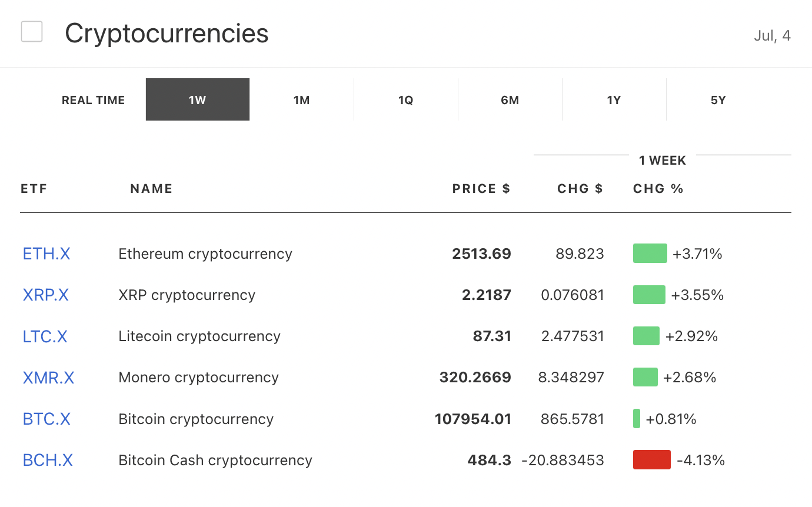The height and width of the screenshot is (507, 812).
Task: Click the +3.71% change percentage
Action: [x=697, y=253]
